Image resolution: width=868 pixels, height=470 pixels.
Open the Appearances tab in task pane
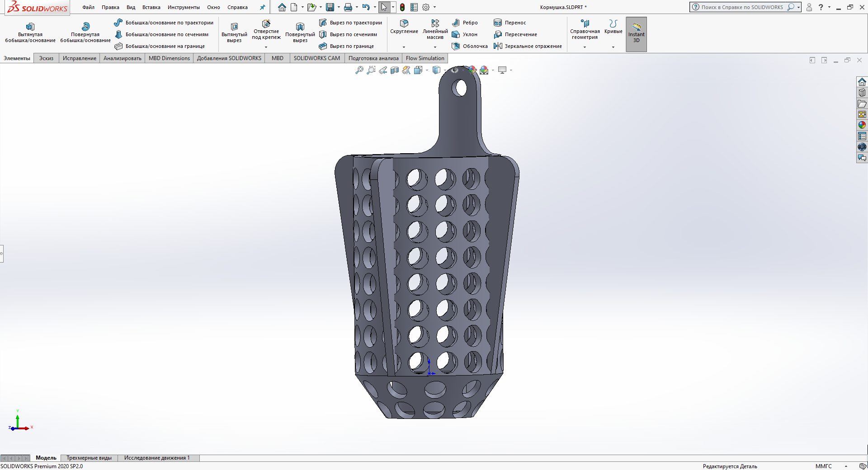point(862,125)
